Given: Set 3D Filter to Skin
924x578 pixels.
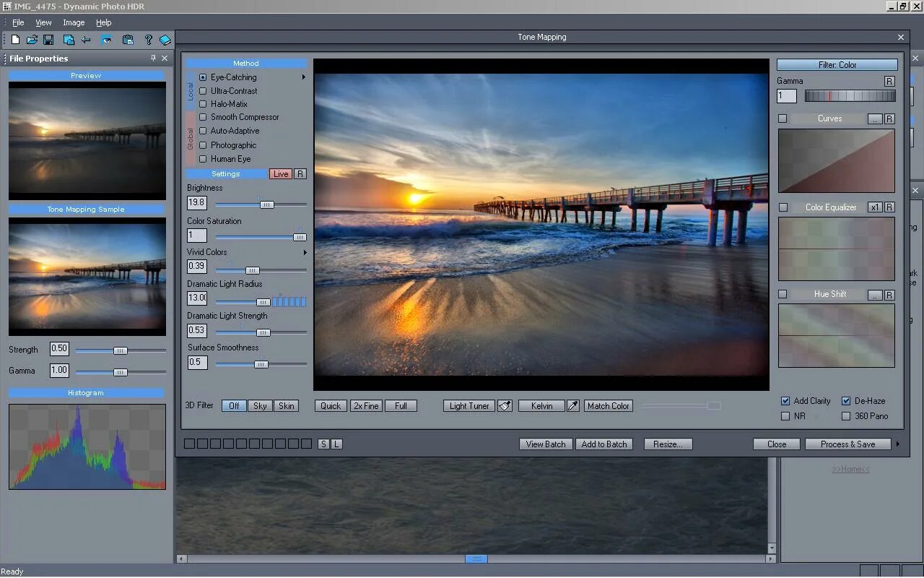Looking at the screenshot, I should [287, 405].
